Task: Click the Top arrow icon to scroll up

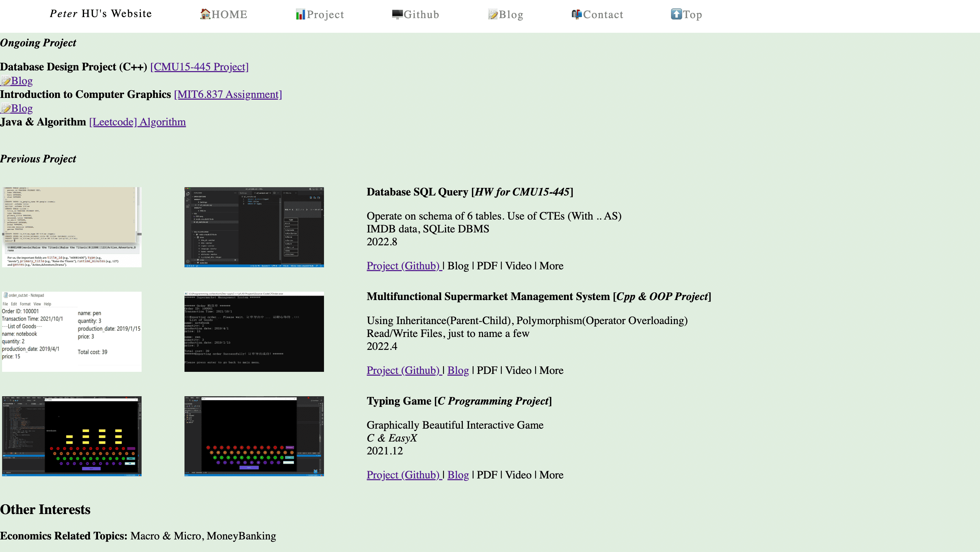Action: (677, 14)
